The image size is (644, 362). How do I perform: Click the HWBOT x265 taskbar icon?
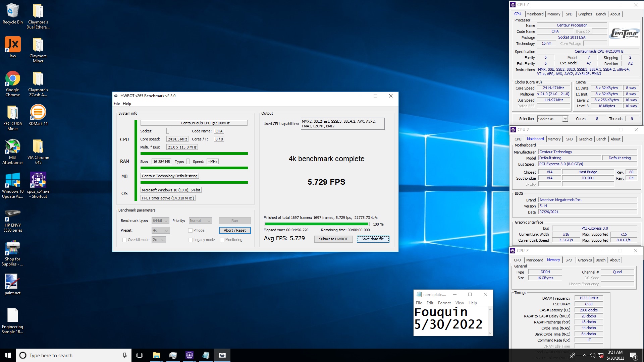(222, 355)
